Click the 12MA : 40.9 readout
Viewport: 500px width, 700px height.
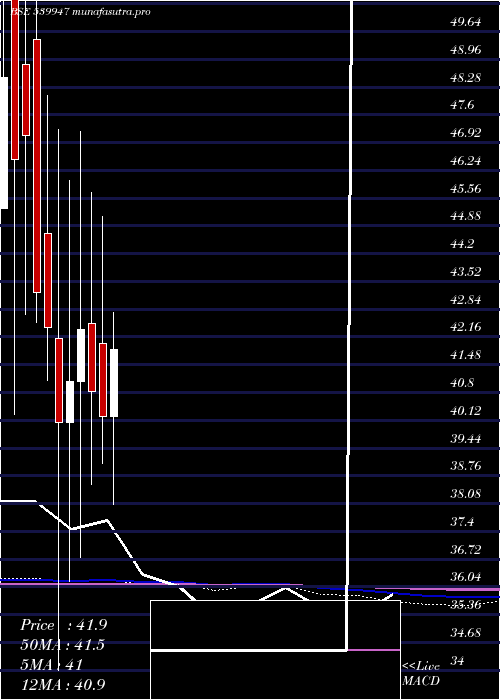pos(63,684)
